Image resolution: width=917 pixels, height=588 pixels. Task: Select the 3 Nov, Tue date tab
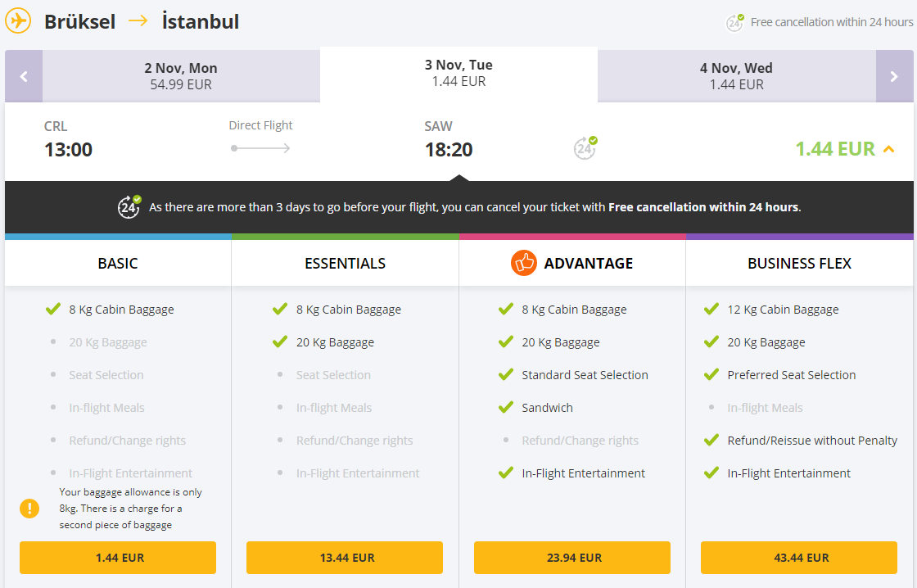pos(459,74)
